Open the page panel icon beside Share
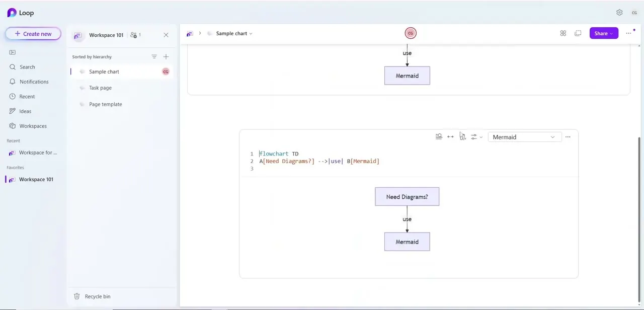This screenshot has height=310, width=644. [x=578, y=33]
